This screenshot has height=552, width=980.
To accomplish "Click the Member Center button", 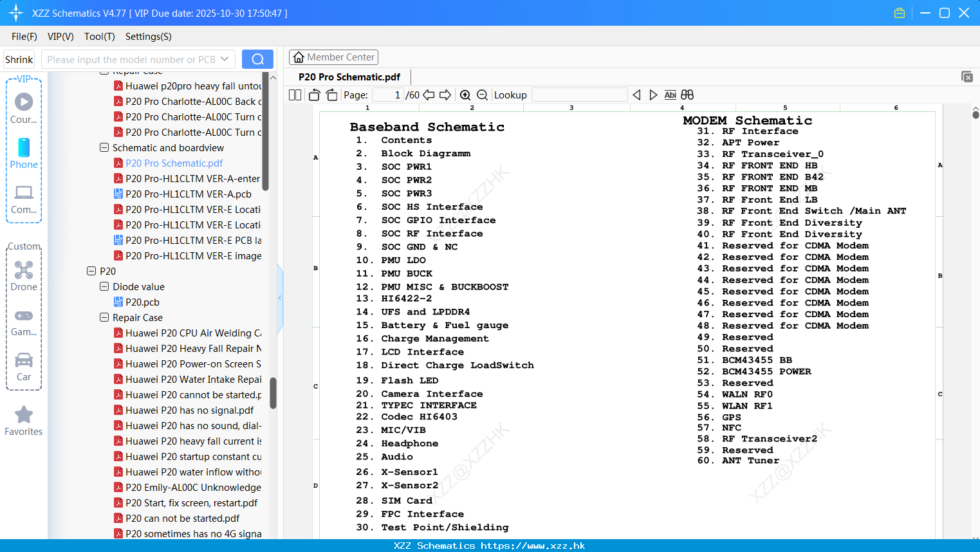I will pyautogui.click(x=333, y=57).
